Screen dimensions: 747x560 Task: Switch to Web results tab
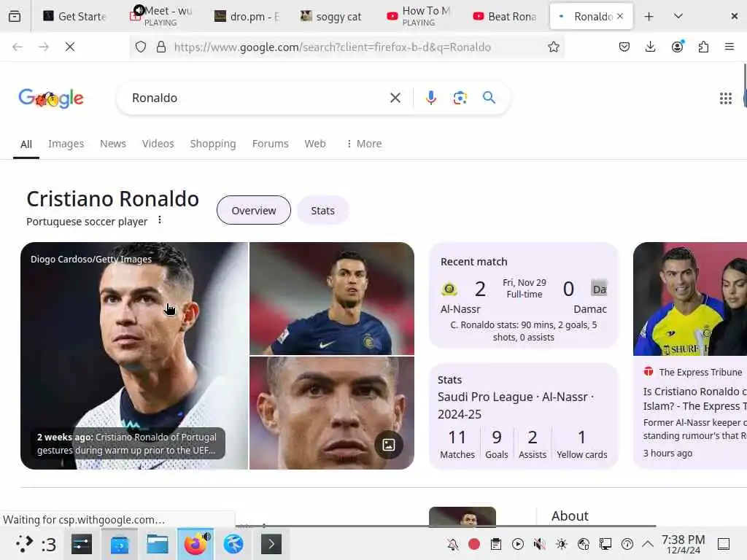(x=315, y=144)
